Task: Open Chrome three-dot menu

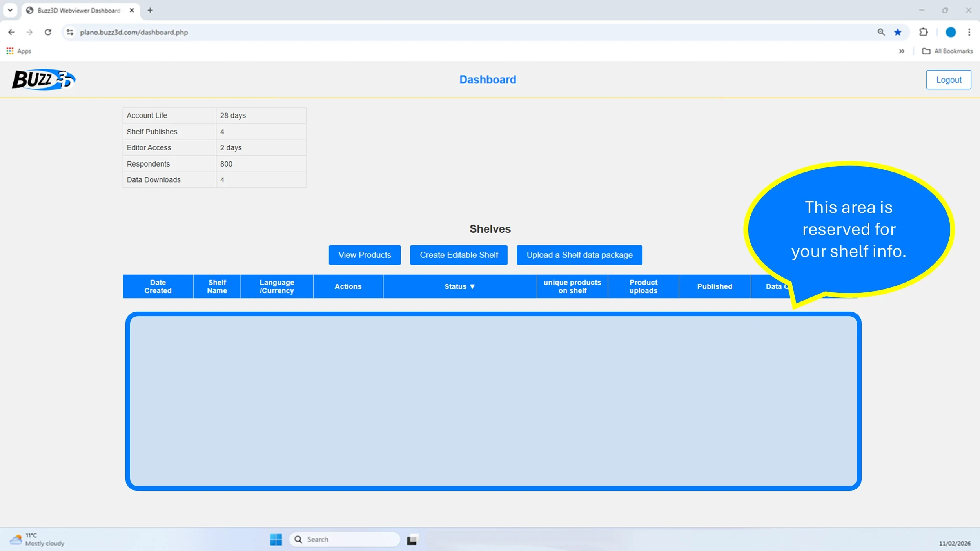Action: pos(969,32)
